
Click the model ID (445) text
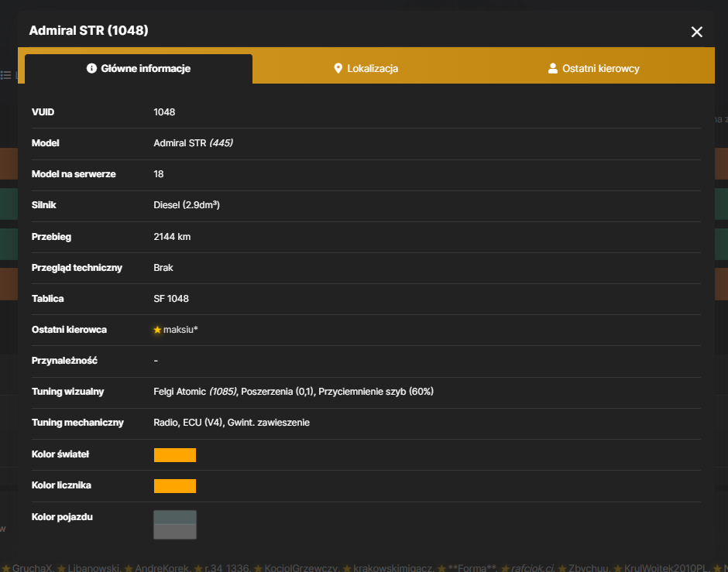[221, 143]
